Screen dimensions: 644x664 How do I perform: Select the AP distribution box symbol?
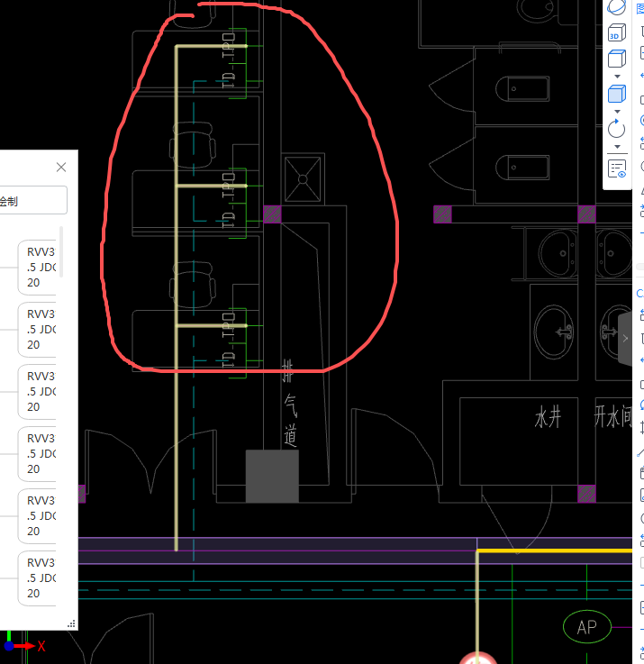pyautogui.click(x=587, y=627)
